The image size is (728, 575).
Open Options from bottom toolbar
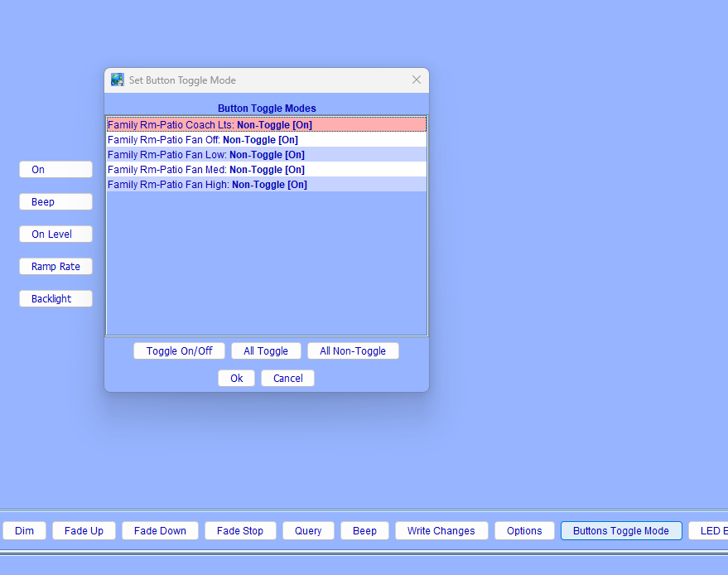coord(524,531)
